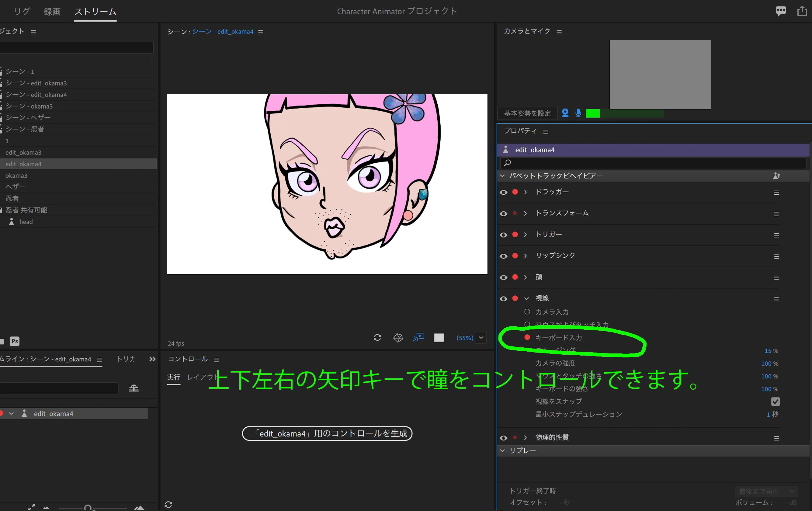Select カメラ入力 radio option
The image size is (812, 511).
click(x=527, y=312)
